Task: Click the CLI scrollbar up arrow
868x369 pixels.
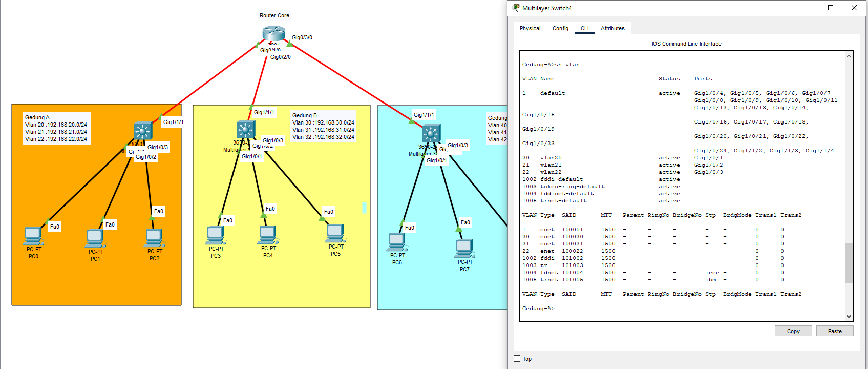Action: [849, 56]
